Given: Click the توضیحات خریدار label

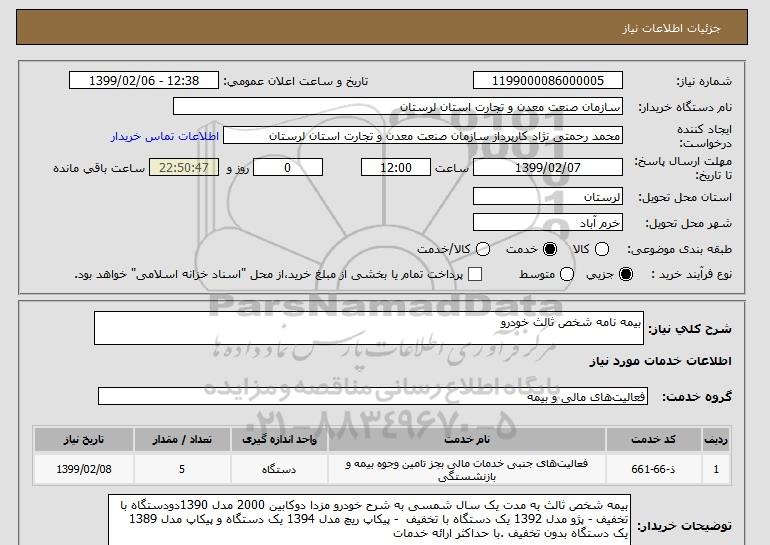Looking at the screenshot, I should click(x=685, y=526).
